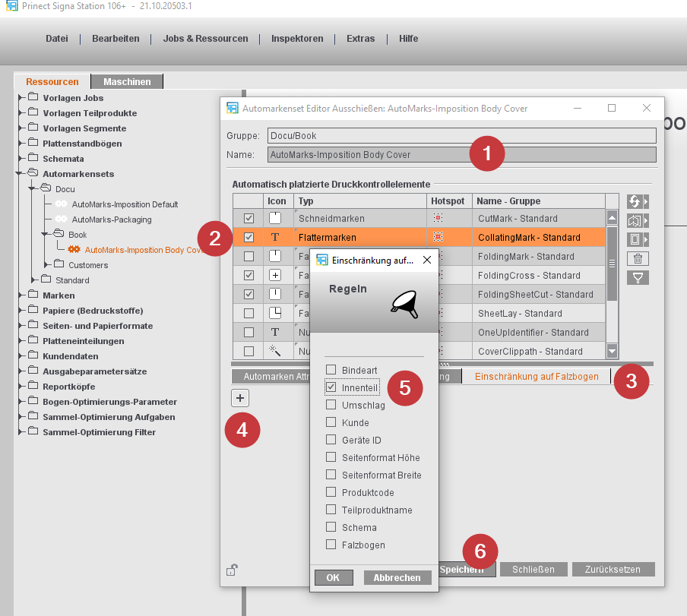
Task: Click the icon in the FoldingMark row
Action: [274, 256]
